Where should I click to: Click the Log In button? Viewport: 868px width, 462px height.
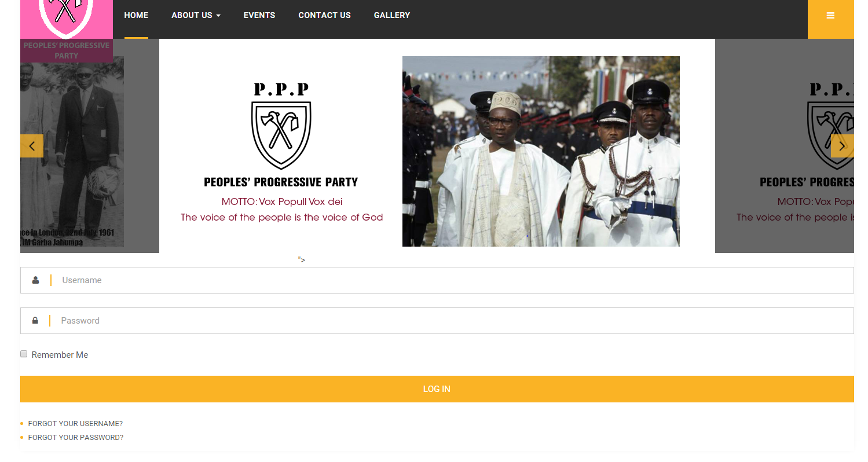click(x=437, y=389)
